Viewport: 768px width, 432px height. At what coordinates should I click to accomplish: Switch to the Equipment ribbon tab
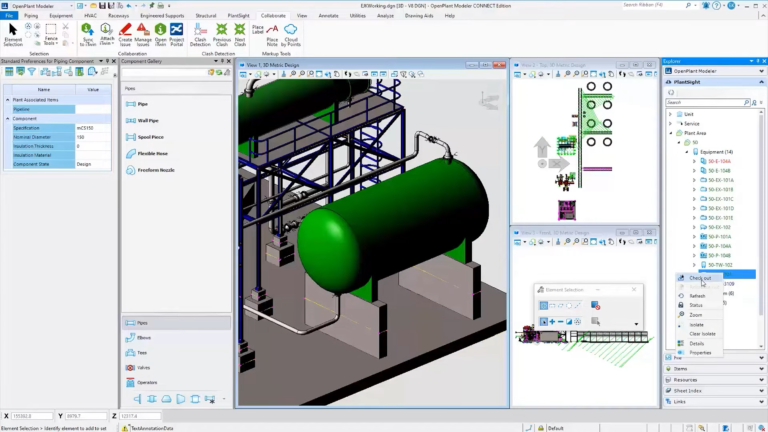61,16
